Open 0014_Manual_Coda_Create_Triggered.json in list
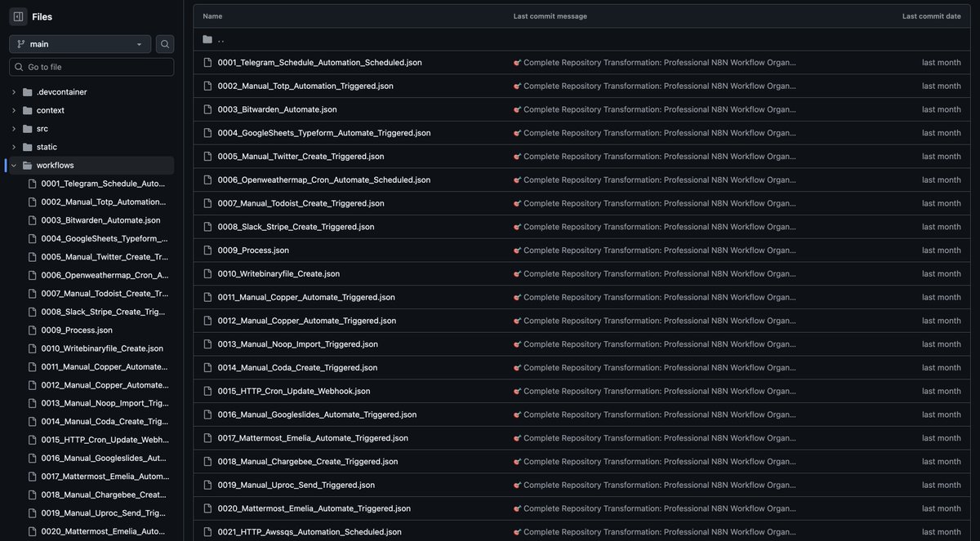 pyautogui.click(x=297, y=367)
